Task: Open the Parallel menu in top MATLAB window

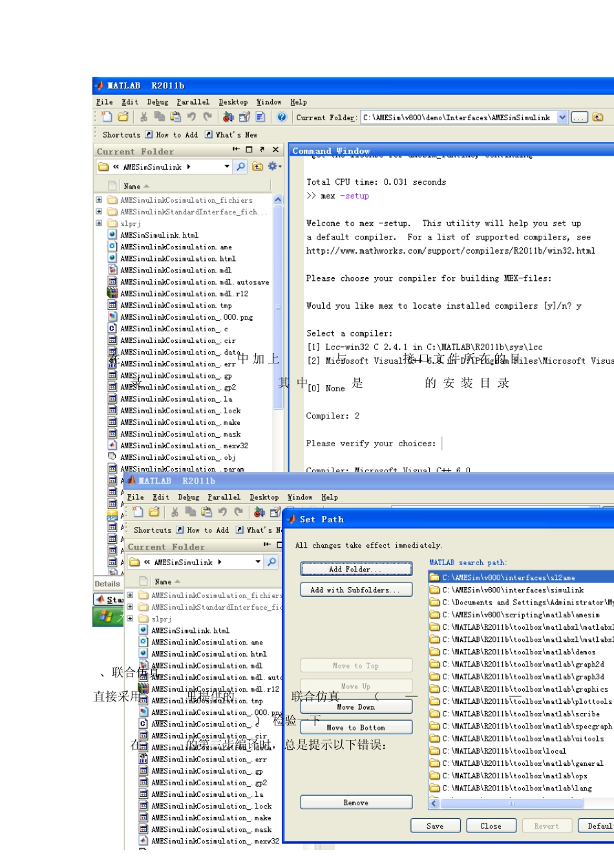Action: click(x=193, y=102)
